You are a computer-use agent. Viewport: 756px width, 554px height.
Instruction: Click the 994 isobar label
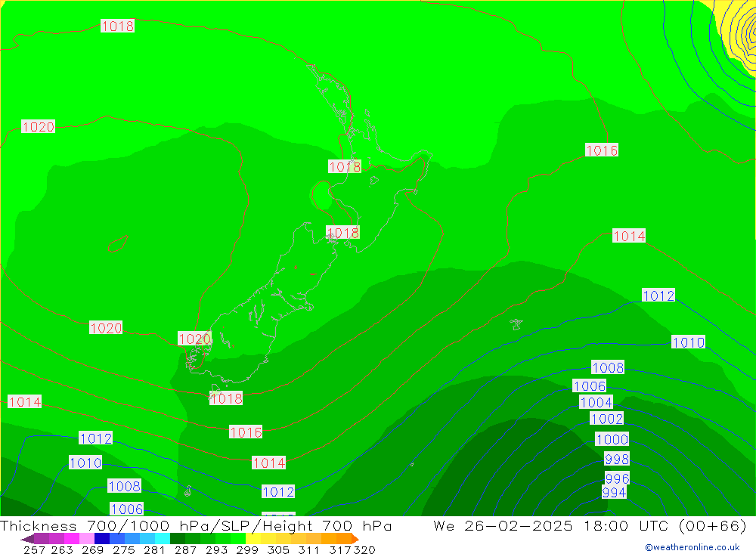pos(614,492)
